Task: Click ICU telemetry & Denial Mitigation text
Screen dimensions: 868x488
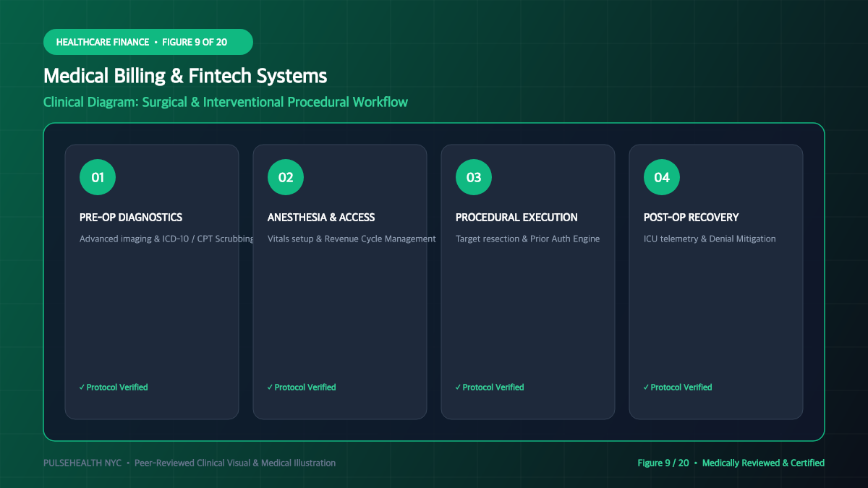Action: click(710, 239)
